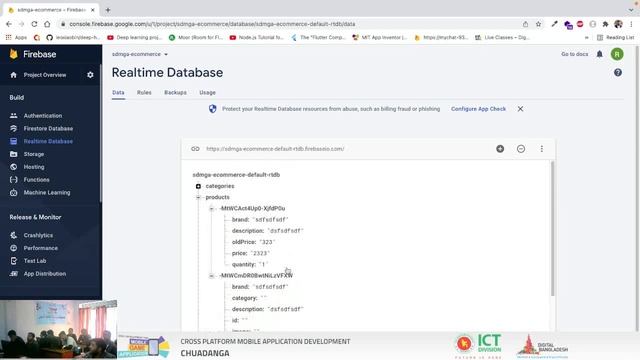Switch to the Backups tab
This screenshot has width=640, height=360.
tap(176, 93)
